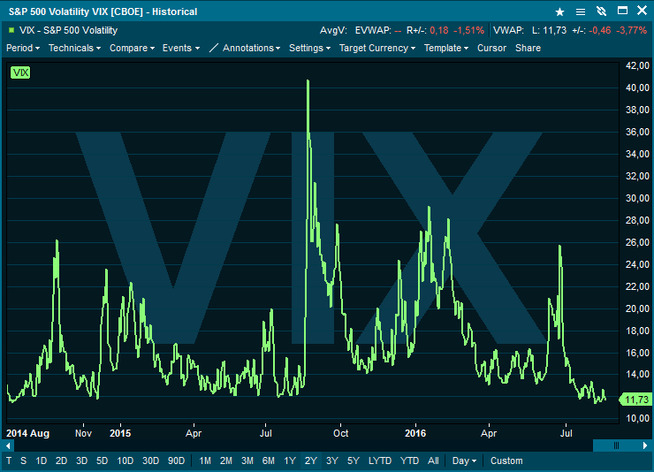The height and width of the screenshot is (472, 654).
Task: Click the 2014 Aug axis label
Action: [28, 433]
